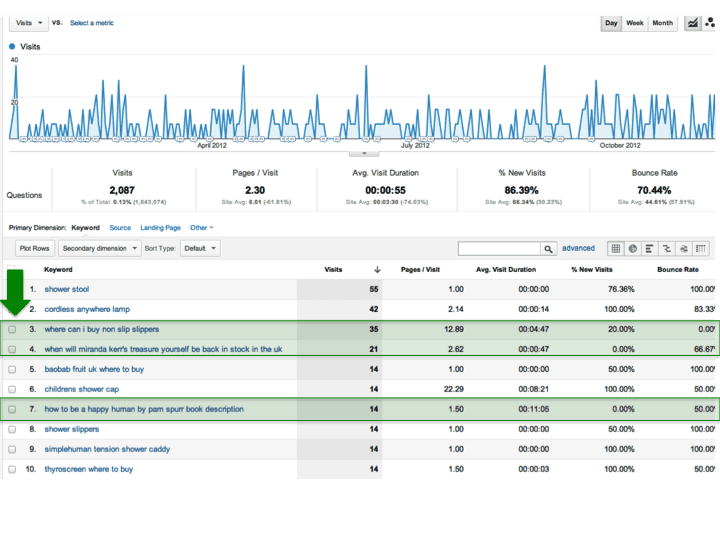Expand the Secondary dimension dropdown
Viewport: 720px width, 540px height.
click(99, 248)
